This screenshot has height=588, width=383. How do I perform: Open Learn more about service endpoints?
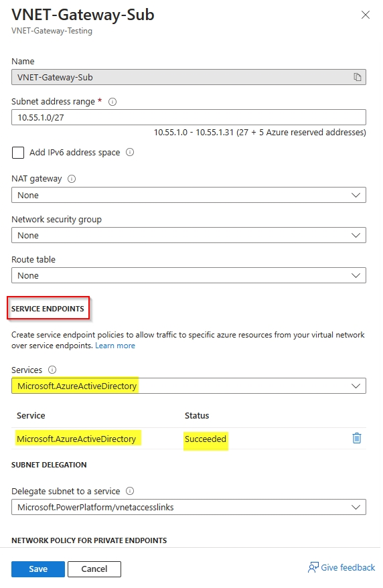(x=115, y=346)
